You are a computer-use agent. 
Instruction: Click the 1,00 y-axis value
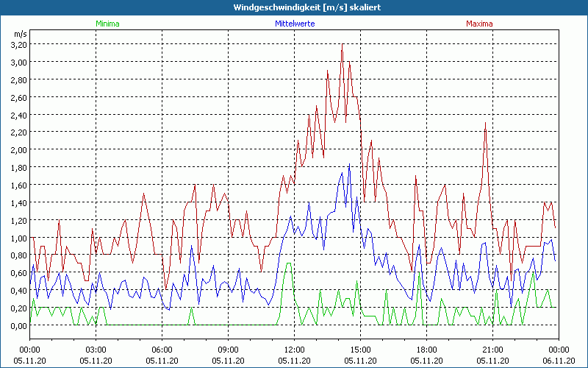19,238
